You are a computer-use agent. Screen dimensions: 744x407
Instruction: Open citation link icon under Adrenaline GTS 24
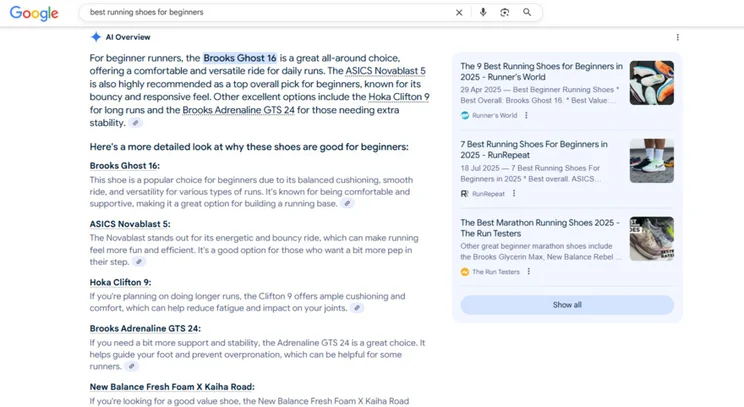[132, 366]
